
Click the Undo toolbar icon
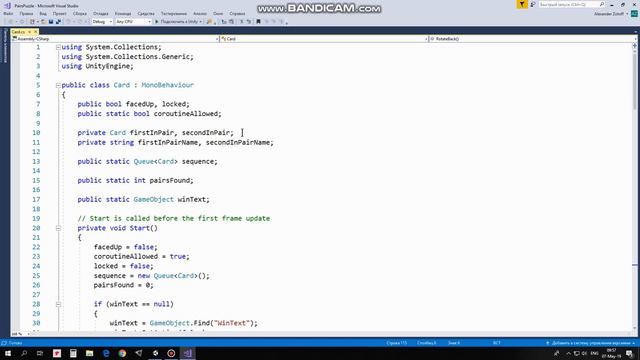tap(68, 22)
